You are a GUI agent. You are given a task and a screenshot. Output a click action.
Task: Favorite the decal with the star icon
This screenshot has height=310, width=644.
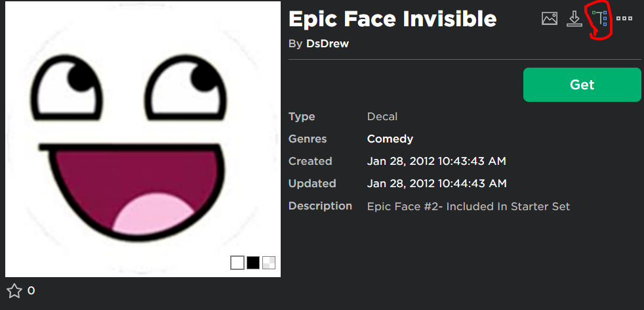14,290
